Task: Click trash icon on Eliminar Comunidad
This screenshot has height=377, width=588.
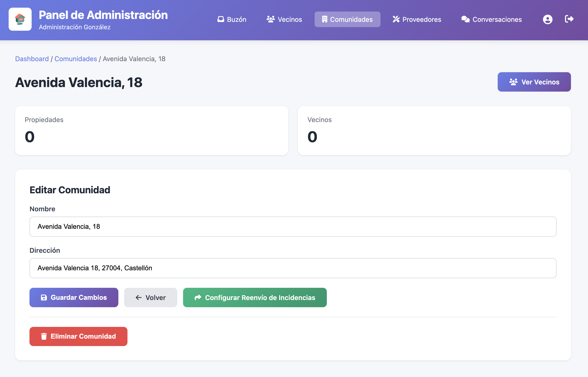Action: pyautogui.click(x=44, y=336)
